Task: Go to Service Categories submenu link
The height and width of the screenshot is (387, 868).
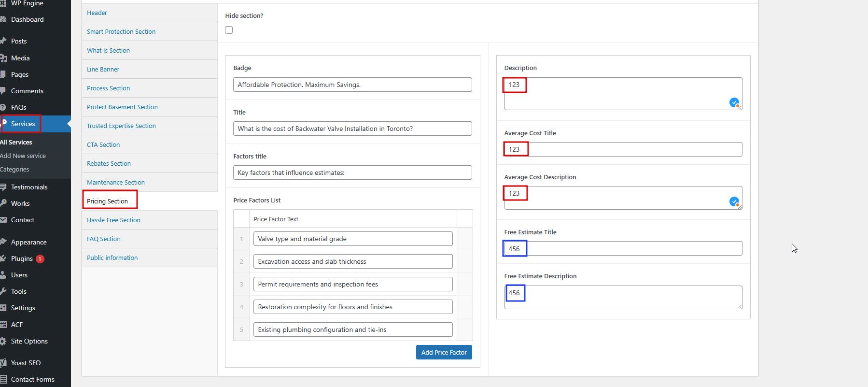Action: click(x=14, y=169)
